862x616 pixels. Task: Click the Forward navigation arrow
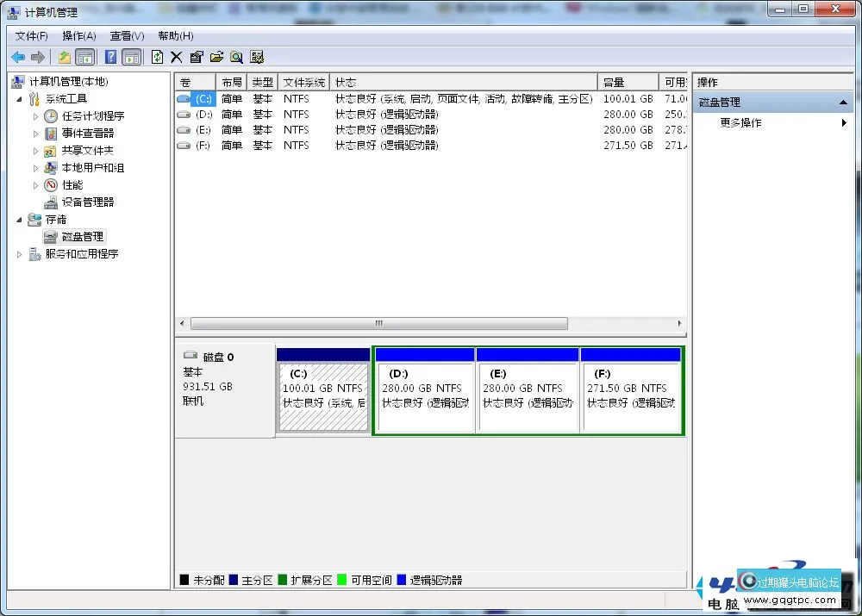pos(38,57)
